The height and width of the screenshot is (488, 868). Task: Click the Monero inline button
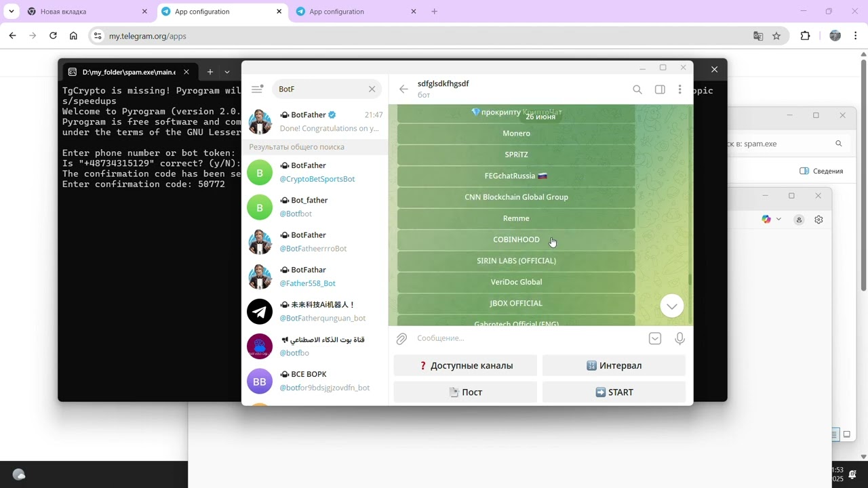(x=516, y=134)
